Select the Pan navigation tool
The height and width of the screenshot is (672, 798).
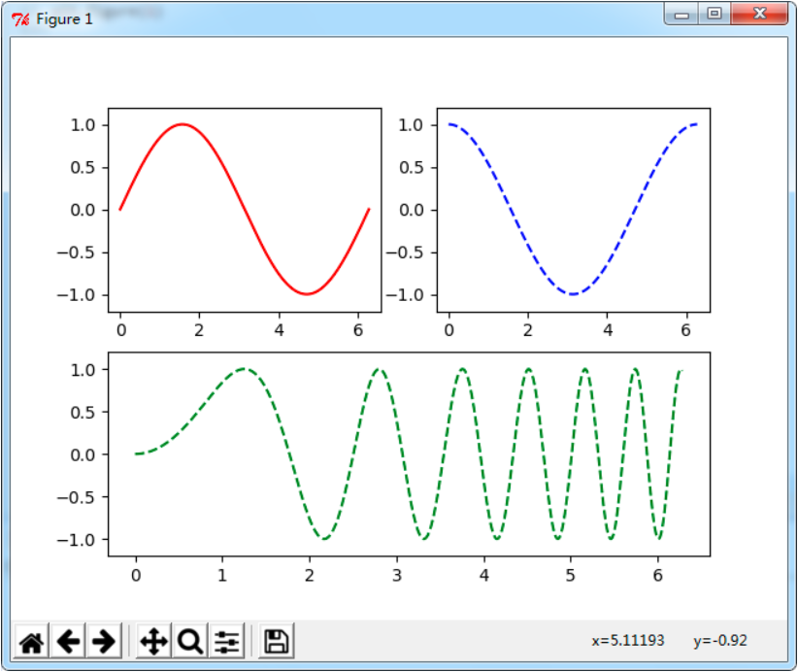click(155, 641)
